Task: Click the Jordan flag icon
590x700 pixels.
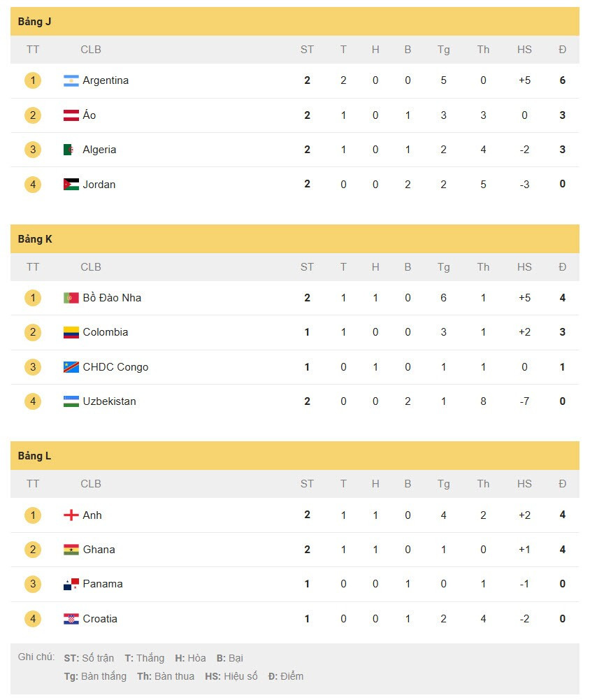Action: [71, 185]
